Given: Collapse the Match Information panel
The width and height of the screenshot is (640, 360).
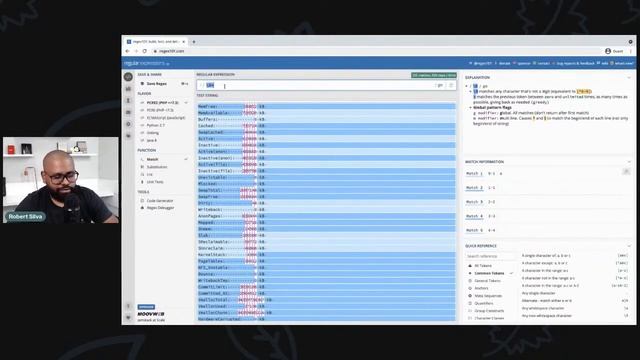Looking at the screenshot, I should click(629, 162).
